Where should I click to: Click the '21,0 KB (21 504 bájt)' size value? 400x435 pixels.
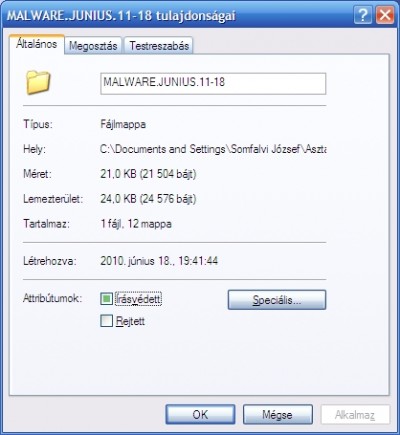point(148,174)
